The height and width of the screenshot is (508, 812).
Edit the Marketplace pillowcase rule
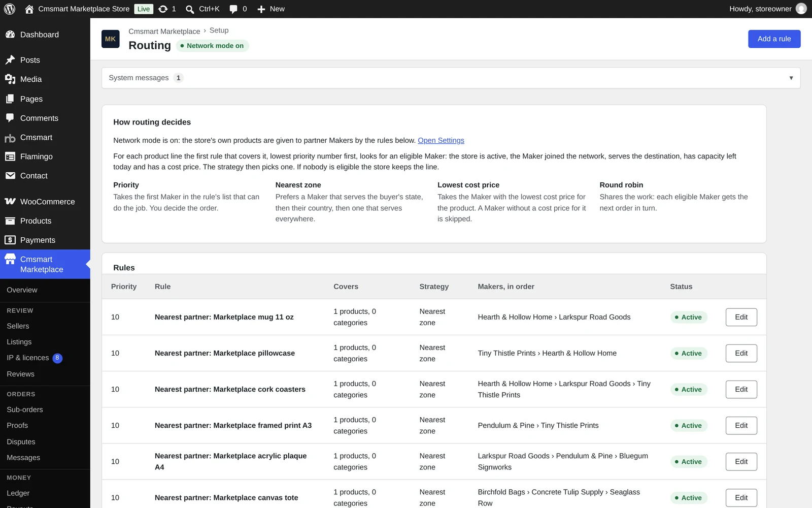point(741,353)
